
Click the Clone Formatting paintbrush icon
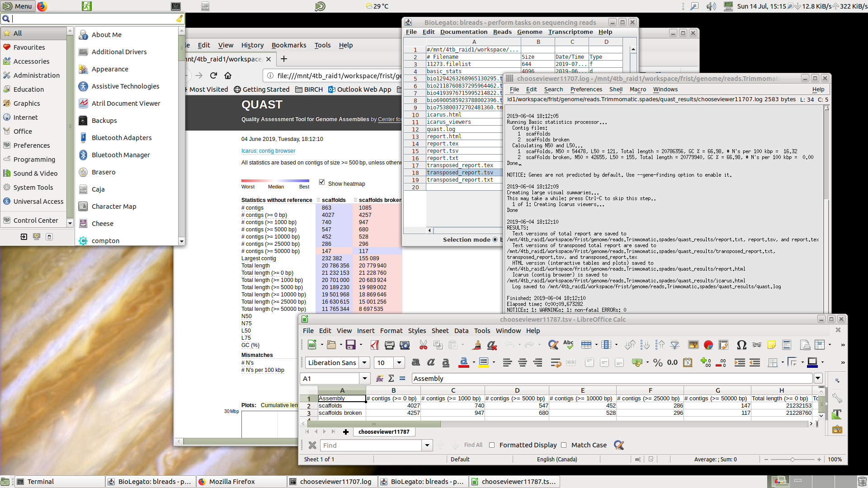click(476, 345)
